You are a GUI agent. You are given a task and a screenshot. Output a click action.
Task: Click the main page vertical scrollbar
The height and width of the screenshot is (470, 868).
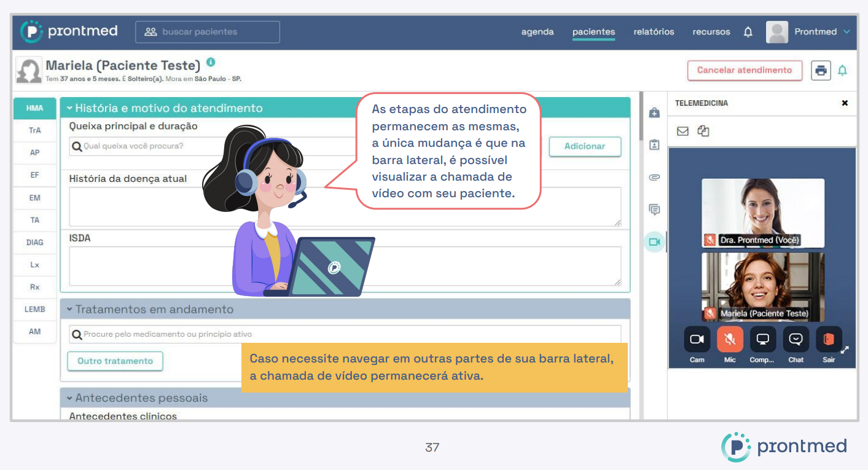point(639,117)
